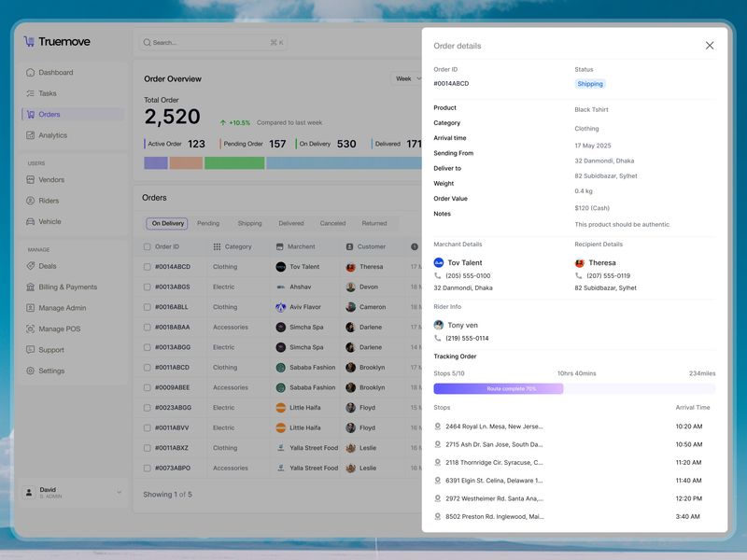This screenshot has height=560, width=747.
Task: Check the checkbox for order #0014ABCD
Action: pos(147,267)
